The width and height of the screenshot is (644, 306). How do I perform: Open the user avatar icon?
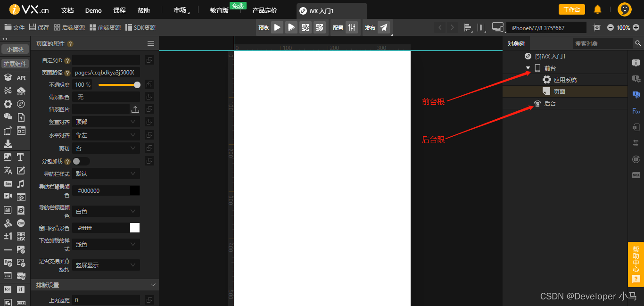pyautogui.click(x=625, y=9)
